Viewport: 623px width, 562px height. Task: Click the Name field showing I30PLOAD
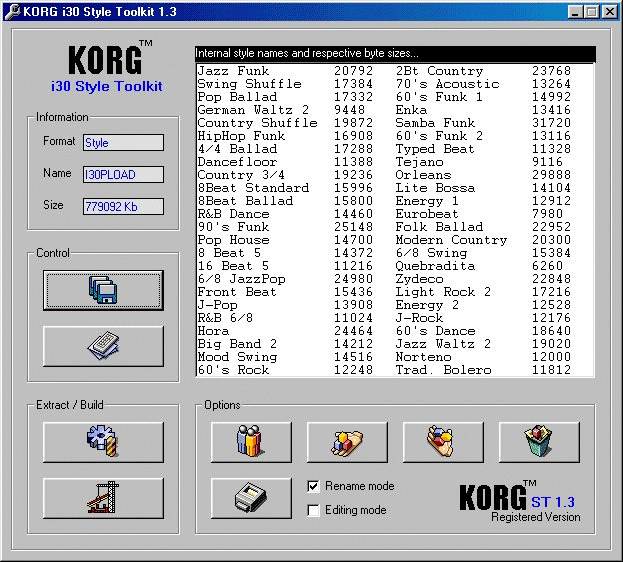pyautogui.click(x=123, y=174)
